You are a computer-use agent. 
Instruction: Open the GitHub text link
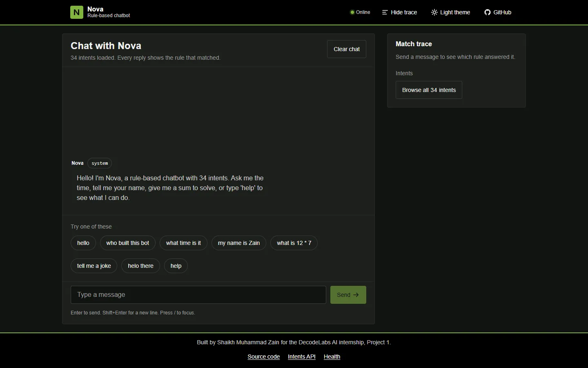pos(502,12)
